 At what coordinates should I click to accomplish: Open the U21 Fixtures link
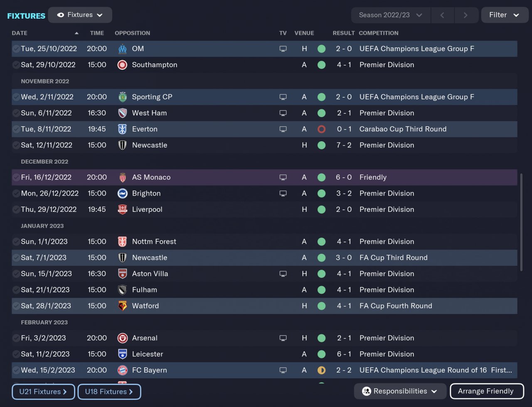43,392
